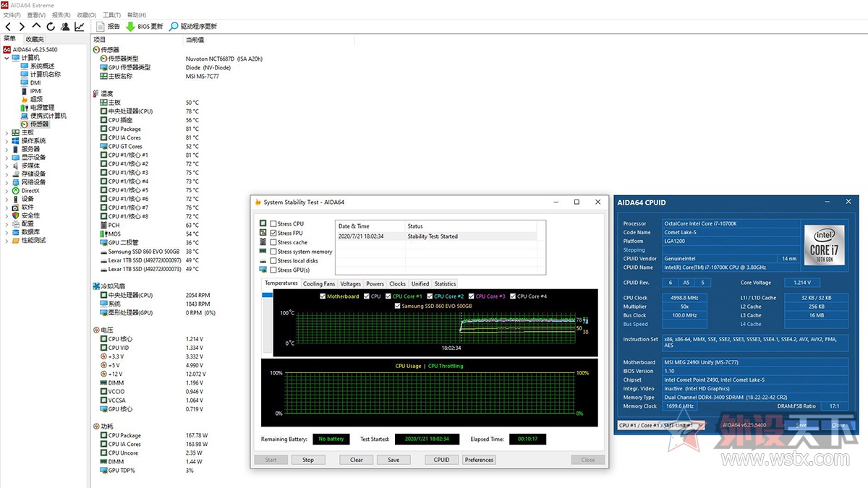Click the back navigation arrow in toolbar
868x488 pixels.
[x=8, y=27]
